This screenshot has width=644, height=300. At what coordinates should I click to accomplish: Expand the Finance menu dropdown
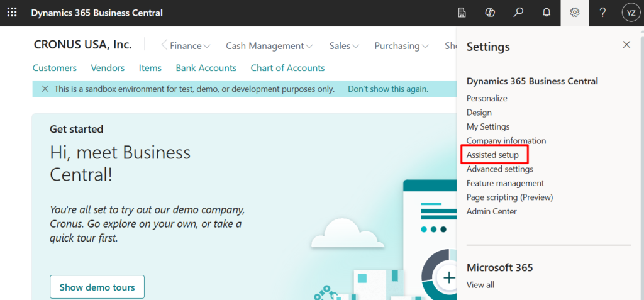click(190, 46)
